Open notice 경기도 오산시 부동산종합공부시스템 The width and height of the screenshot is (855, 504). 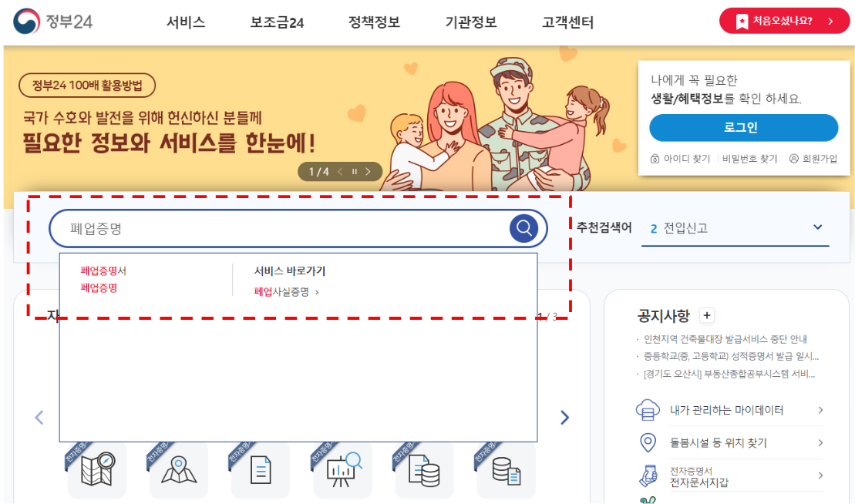pyautogui.click(x=729, y=374)
